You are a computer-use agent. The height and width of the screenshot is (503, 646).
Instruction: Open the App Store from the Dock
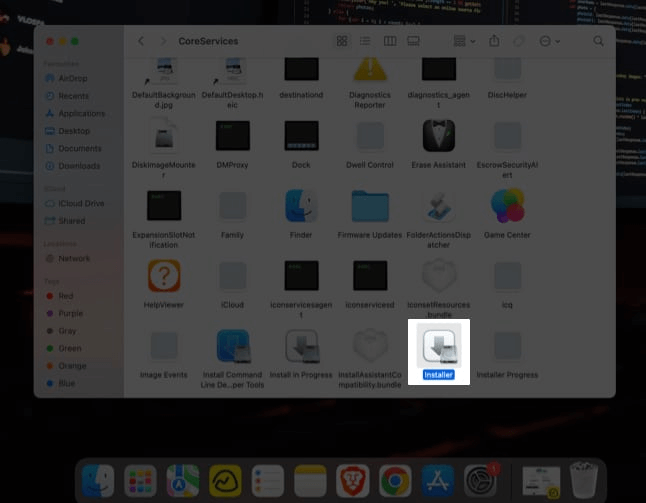click(438, 481)
